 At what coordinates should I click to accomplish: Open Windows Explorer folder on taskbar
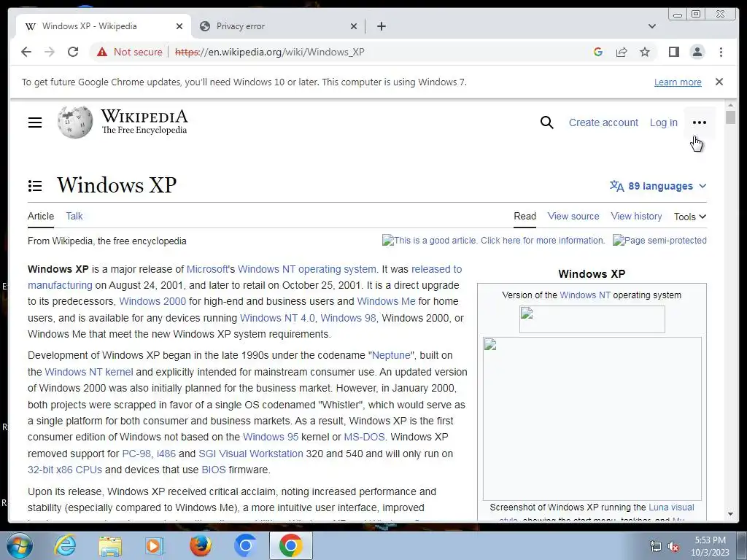110,545
